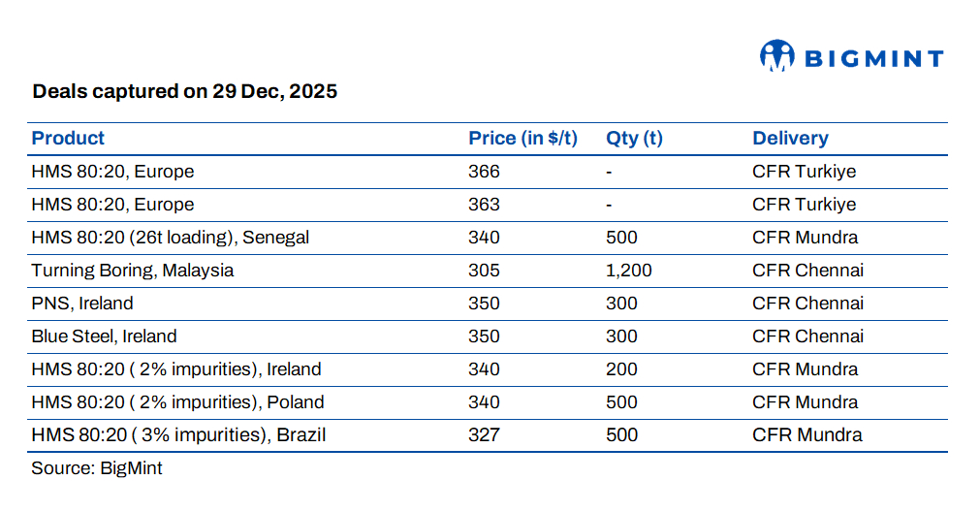Select the Blue Steel, Ireland product cell

point(104,336)
